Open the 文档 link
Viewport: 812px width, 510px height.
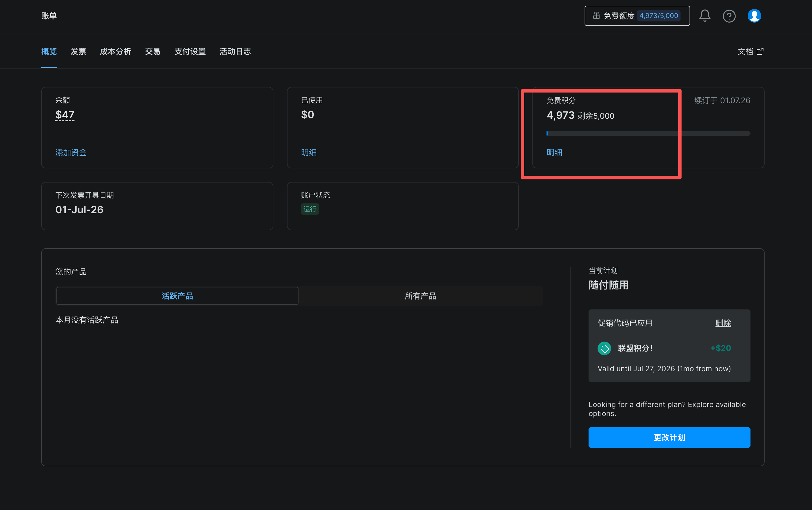point(750,51)
